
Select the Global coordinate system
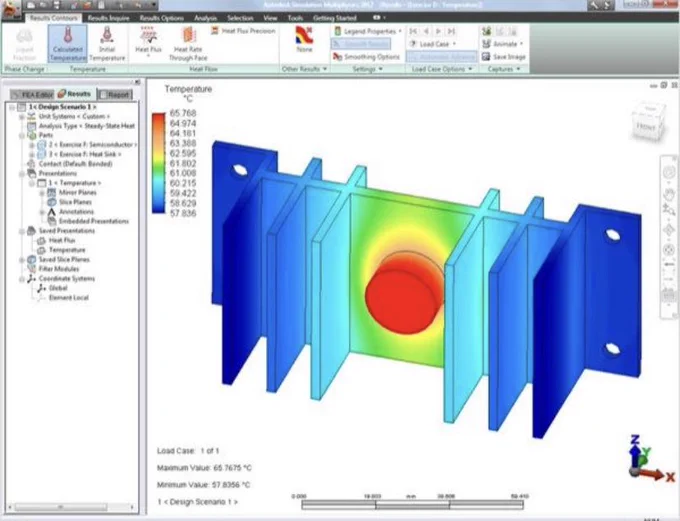[x=52, y=288]
